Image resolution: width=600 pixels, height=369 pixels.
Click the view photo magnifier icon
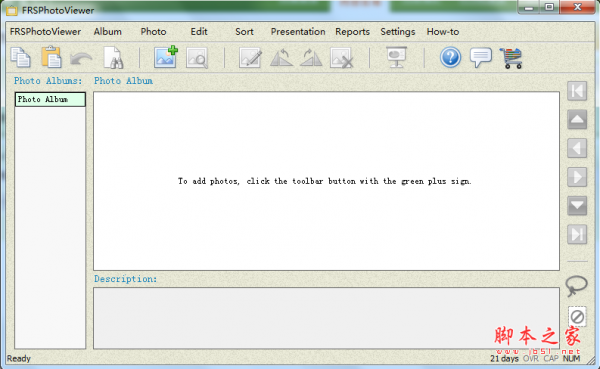pyautogui.click(x=197, y=58)
